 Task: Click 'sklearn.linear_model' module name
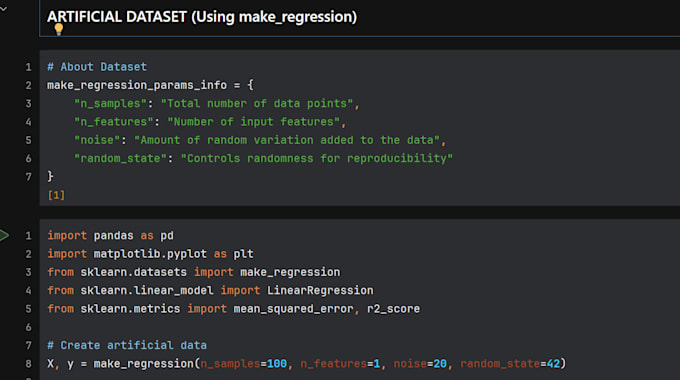(147, 290)
